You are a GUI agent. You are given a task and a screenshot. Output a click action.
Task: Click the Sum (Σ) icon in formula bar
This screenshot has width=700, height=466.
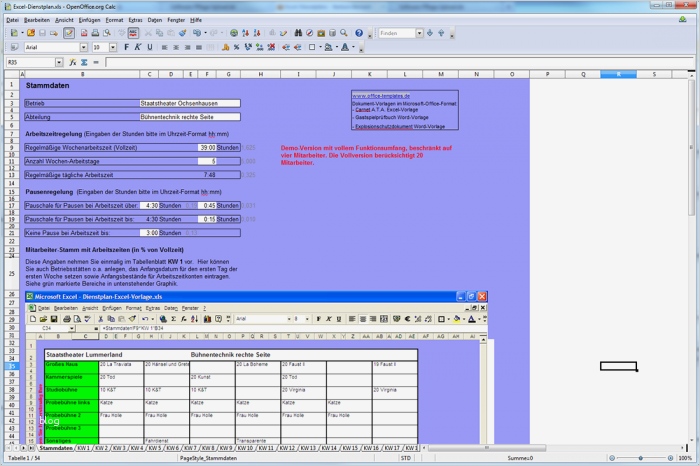pyautogui.click(x=86, y=62)
